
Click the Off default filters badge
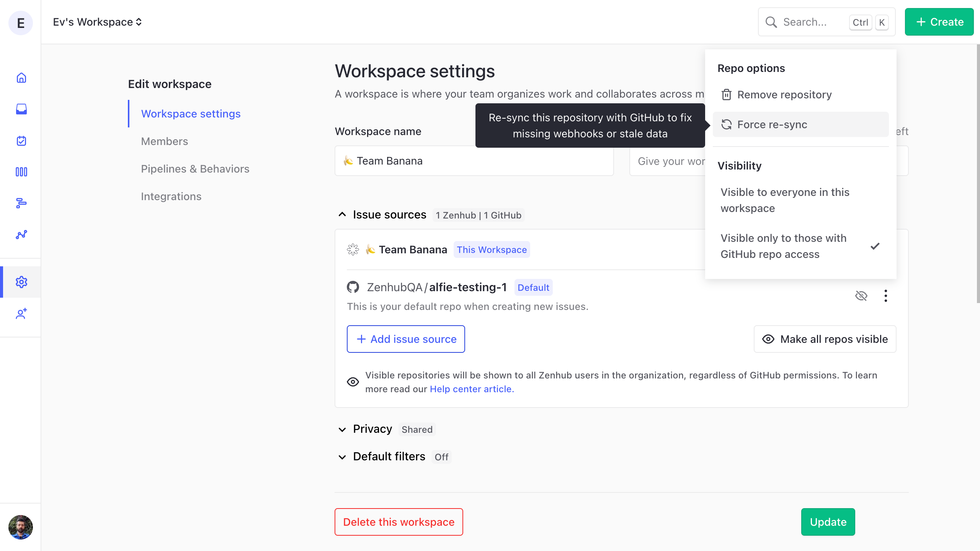tap(441, 457)
